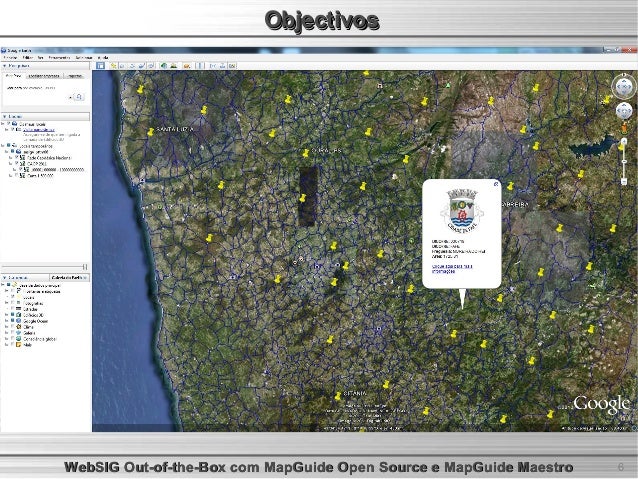Select the ruler measurement tool
The height and width of the screenshot is (479, 638).
tap(200, 66)
